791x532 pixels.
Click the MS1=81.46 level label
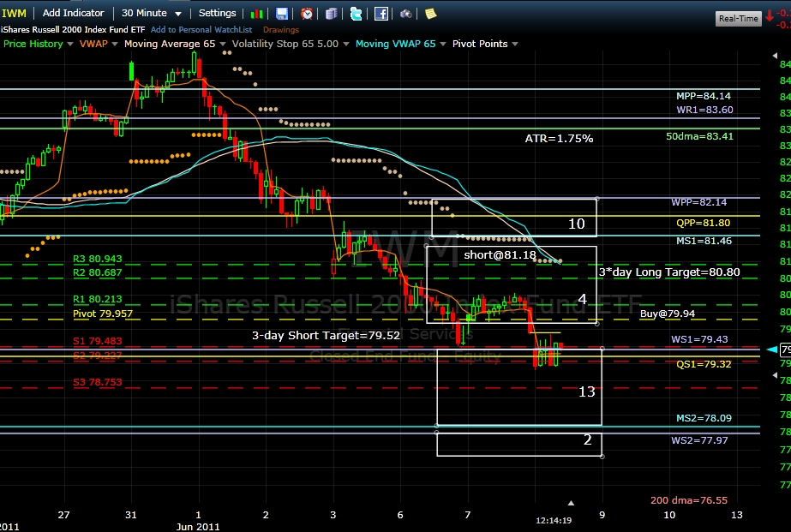(704, 241)
